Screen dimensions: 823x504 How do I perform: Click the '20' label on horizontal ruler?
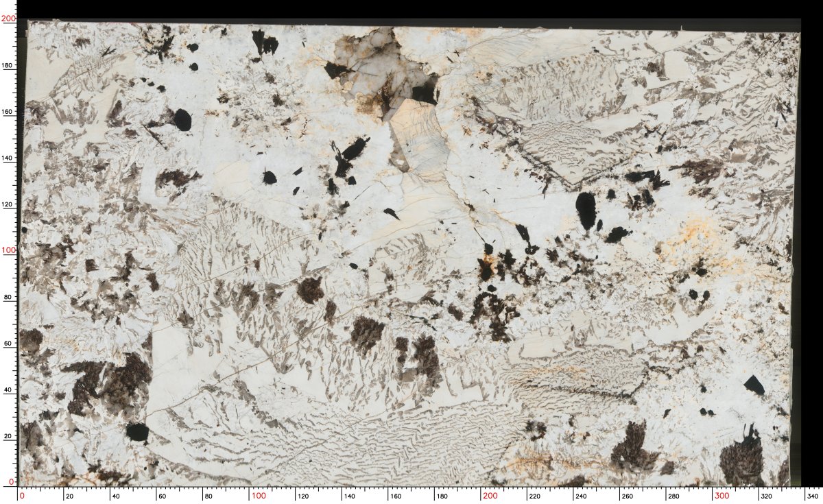tap(69, 495)
